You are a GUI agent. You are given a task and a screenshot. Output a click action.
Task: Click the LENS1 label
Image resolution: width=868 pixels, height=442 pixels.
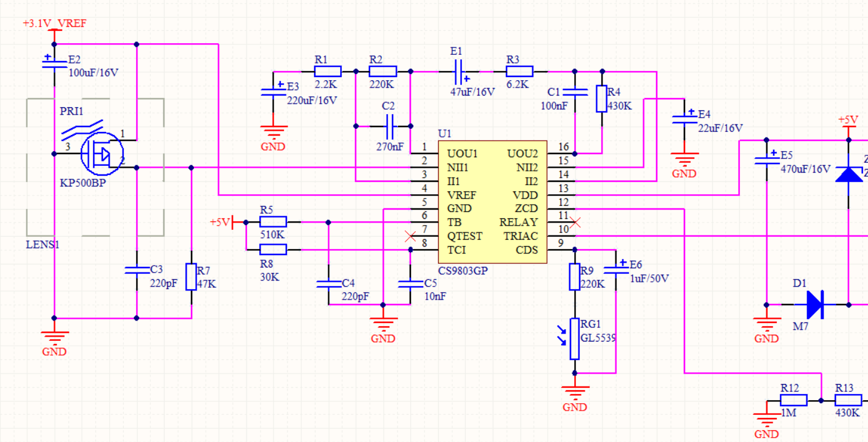point(43,244)
